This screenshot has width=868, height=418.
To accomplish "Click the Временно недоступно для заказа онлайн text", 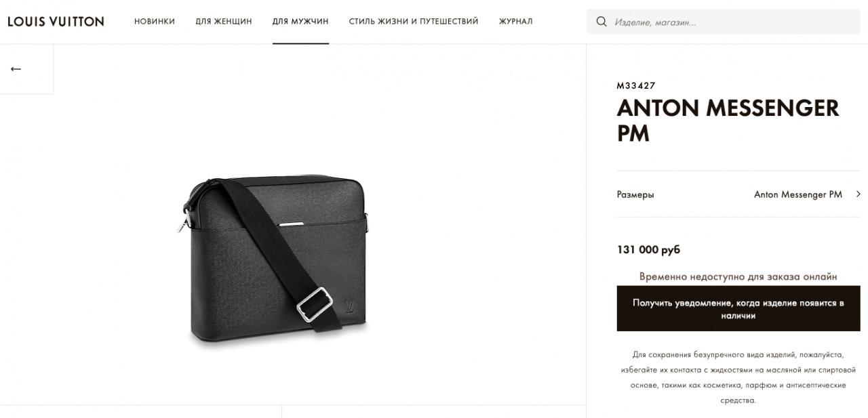I will (x=738, y=276).
